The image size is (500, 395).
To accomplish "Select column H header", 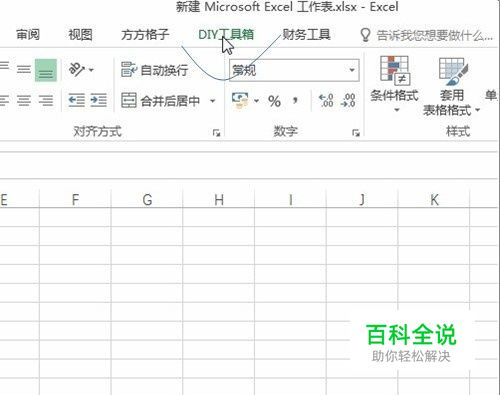I will pos(219,200).
